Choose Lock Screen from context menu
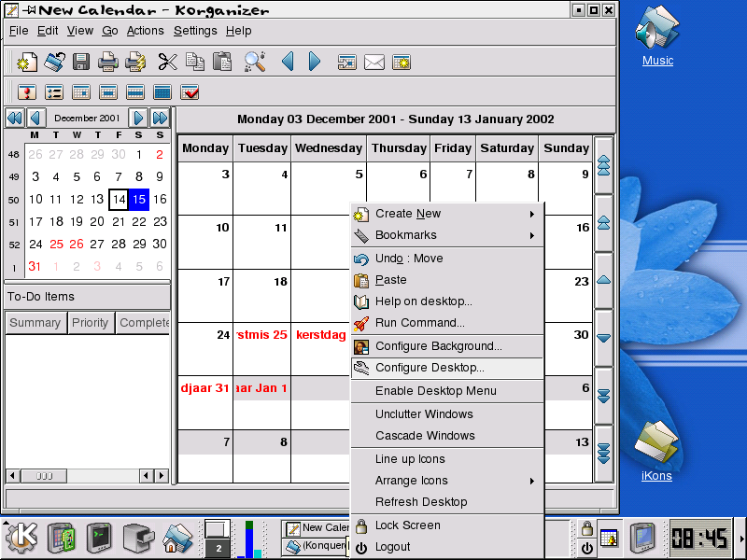The width and height of the screenshot is (747, 560). click(x=447, y=525)
